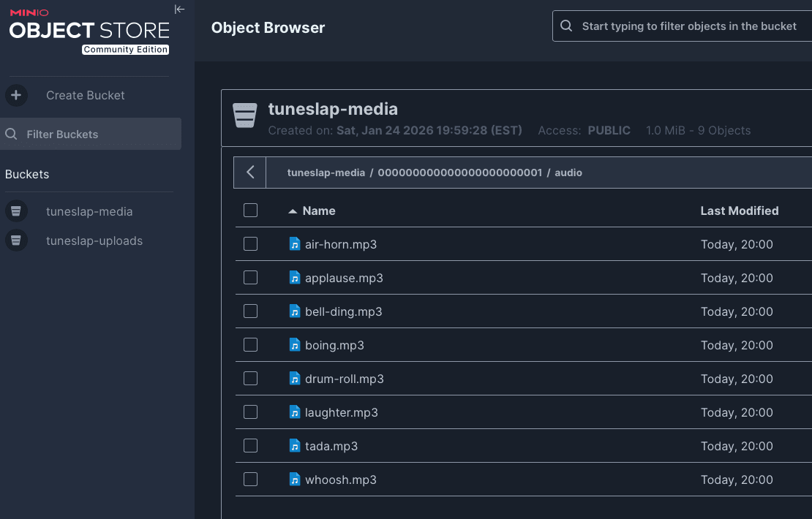Click the bucket icon beside the tuneslap-media header

244,115
